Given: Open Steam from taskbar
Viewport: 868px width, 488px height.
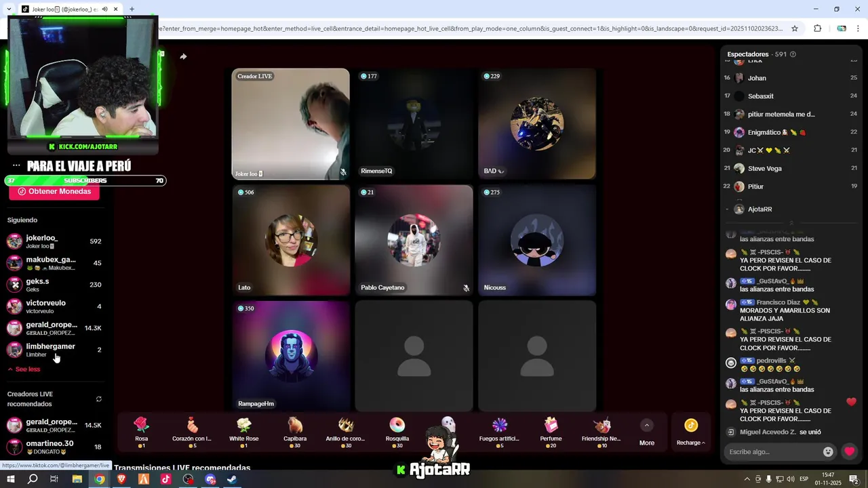Looking at the screenshot, I should (232, 479).
